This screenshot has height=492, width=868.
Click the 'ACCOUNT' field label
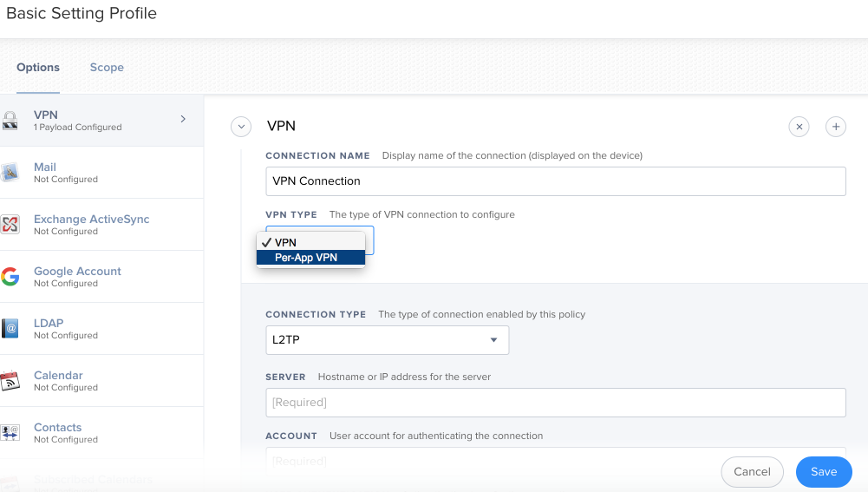291,436
